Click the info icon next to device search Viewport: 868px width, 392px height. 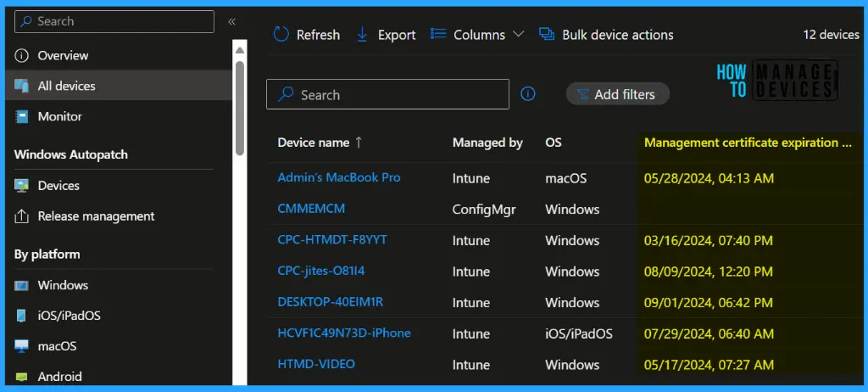point(528,94)
